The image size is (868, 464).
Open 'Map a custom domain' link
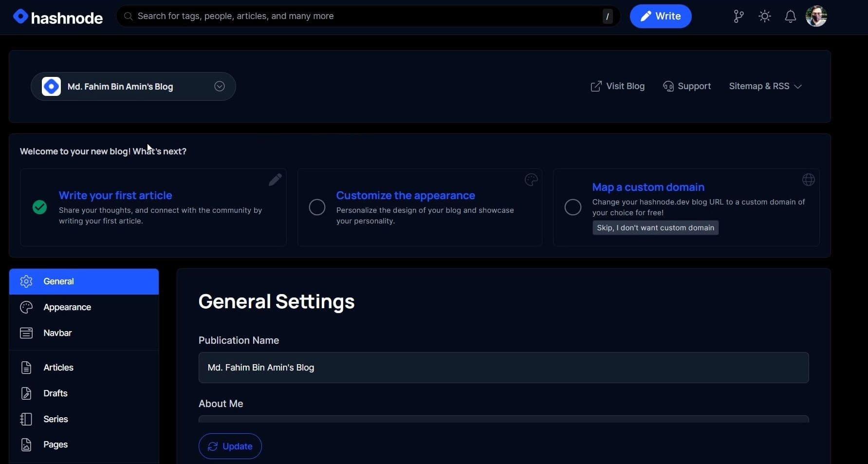[648, 187]
